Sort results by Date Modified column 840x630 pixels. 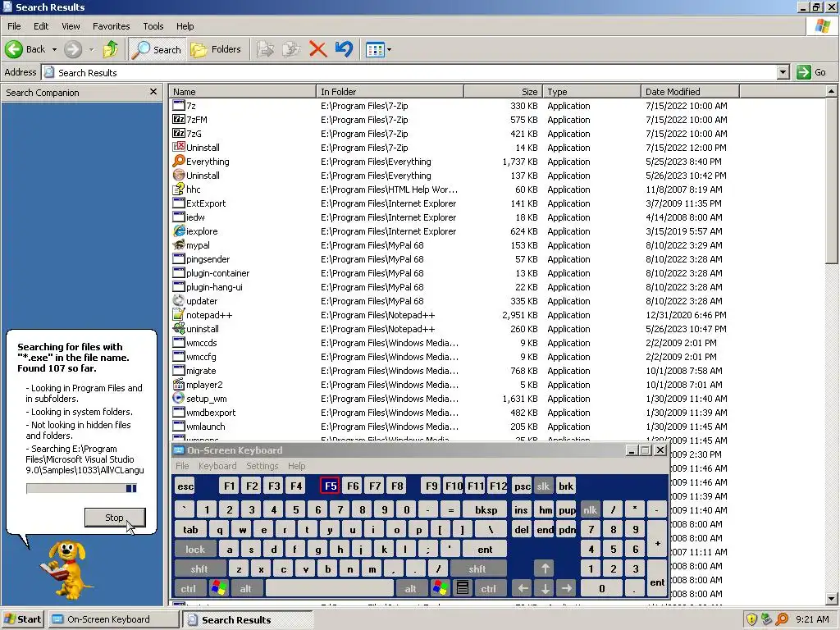pyautogui.click(x=690, y=92)
